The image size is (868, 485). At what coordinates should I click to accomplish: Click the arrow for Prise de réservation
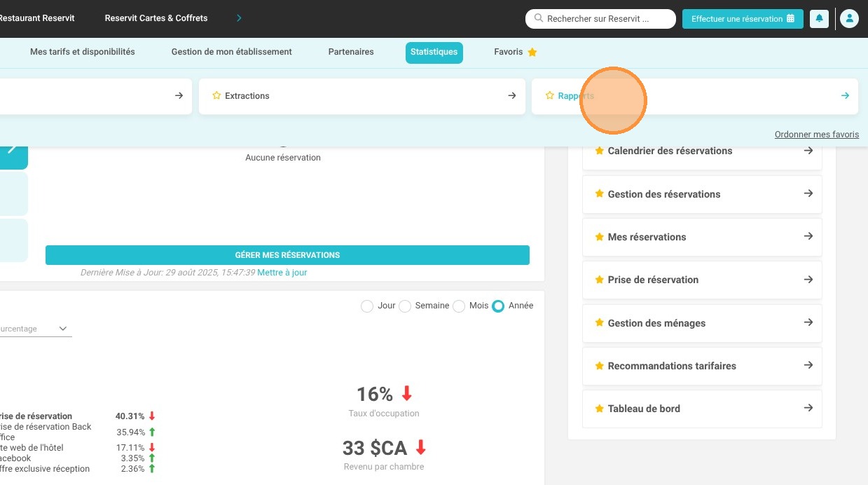(808, 279)
